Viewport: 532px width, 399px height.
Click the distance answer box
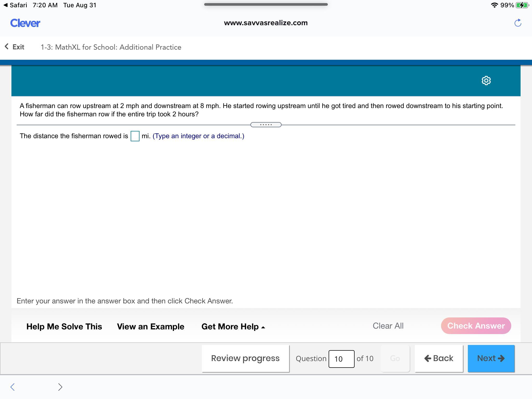pos(135,136)
